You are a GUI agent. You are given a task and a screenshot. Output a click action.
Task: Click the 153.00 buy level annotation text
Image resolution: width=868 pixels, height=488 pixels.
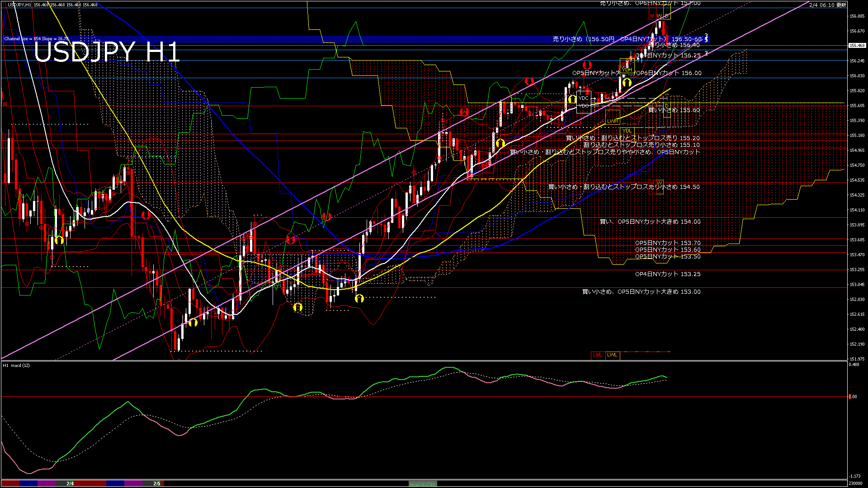click(641, 292)
